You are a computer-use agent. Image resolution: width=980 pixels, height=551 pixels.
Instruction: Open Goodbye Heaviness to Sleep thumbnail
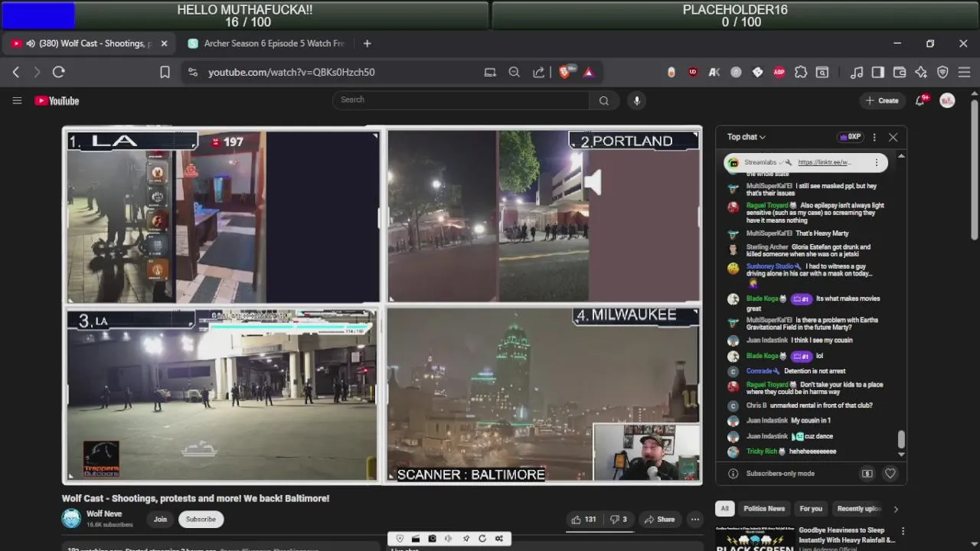755,538
